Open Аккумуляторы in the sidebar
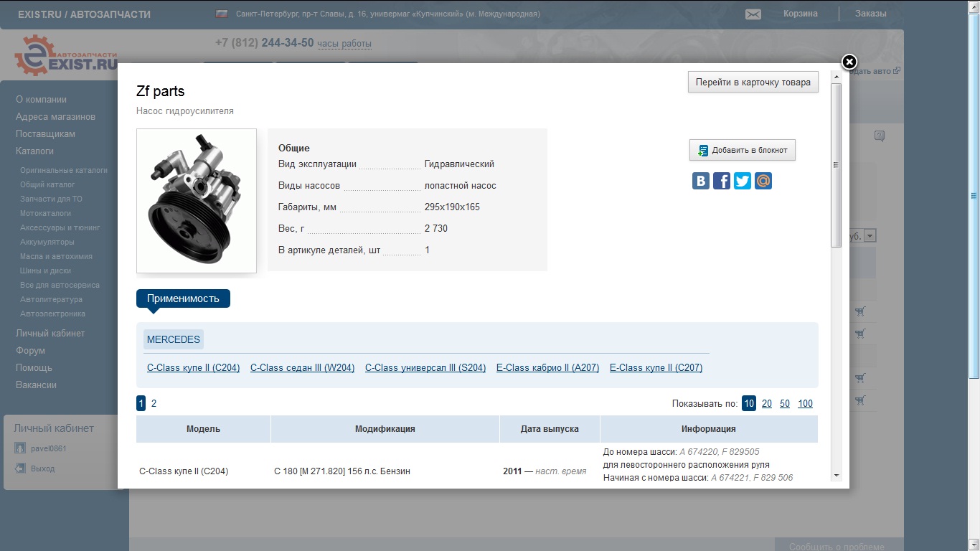The image size is (980, 551). coord(47,242)
